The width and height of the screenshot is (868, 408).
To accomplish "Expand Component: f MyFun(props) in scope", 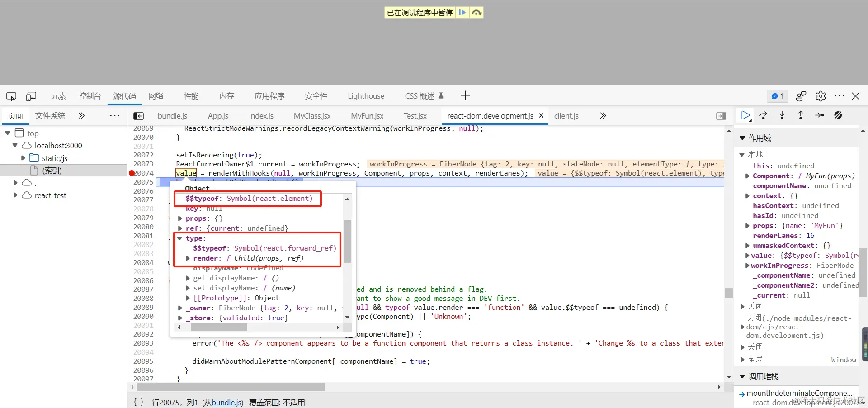I will coord(747,176).
